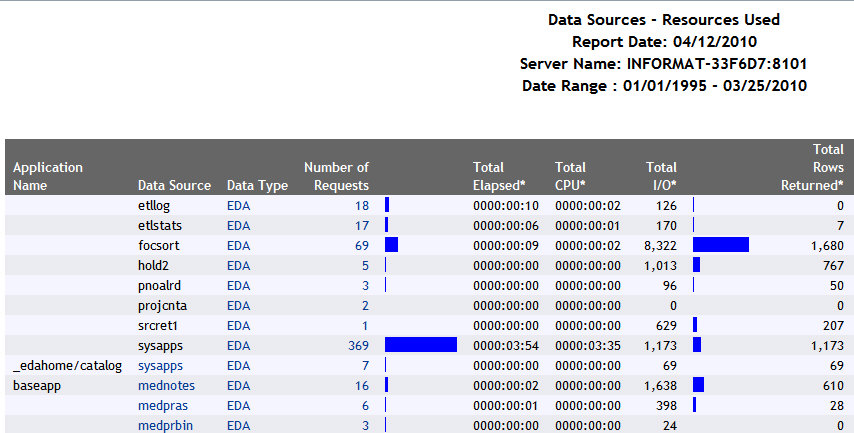Click the 69 requests link for focsort
The width and height of the screenshot is (854, 433).
point(361,245)
